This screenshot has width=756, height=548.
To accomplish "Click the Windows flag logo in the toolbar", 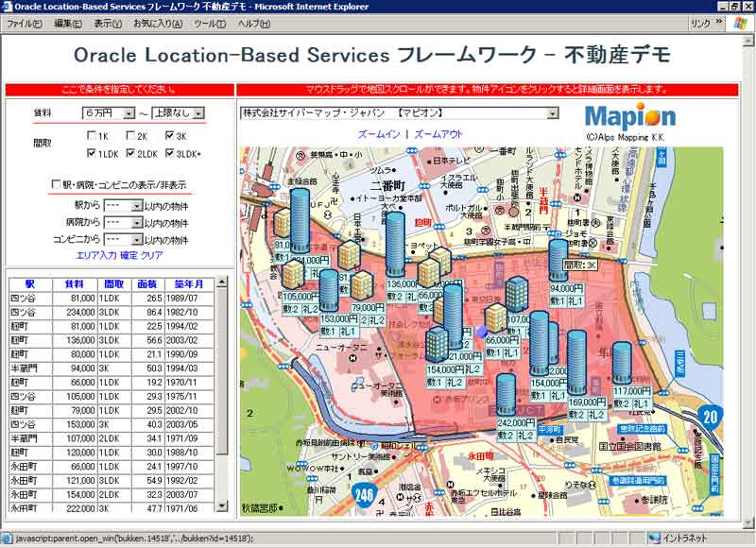I will tap(741, 23).
